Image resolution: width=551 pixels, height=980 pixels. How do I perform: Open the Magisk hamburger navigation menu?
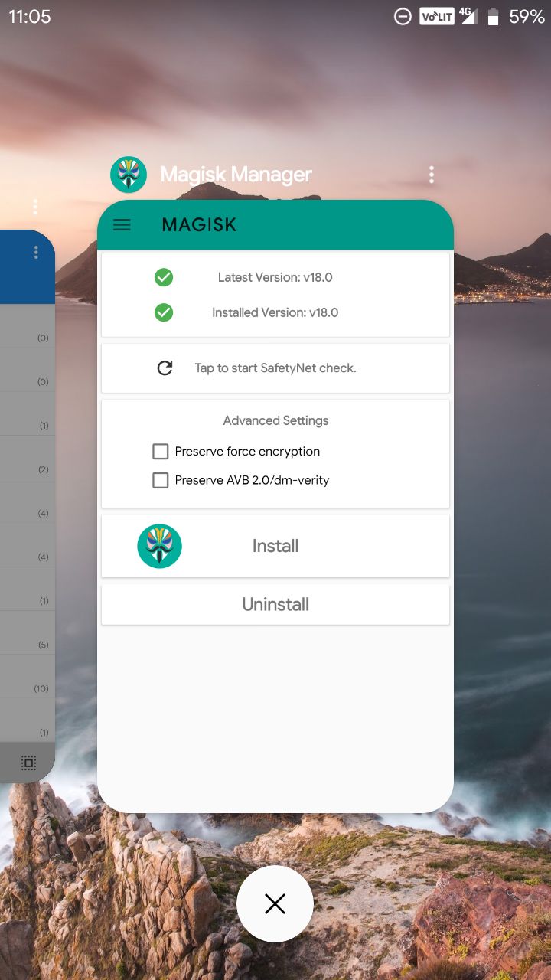pos(122,224)
